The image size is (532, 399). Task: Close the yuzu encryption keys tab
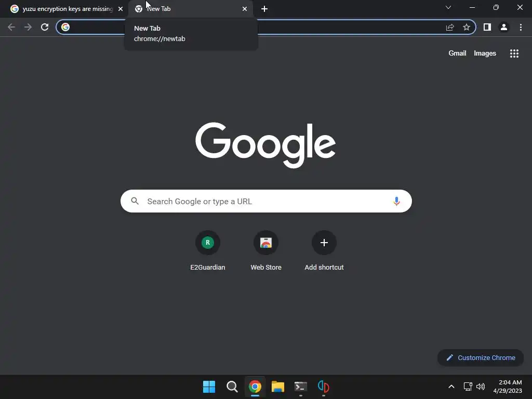121,9
